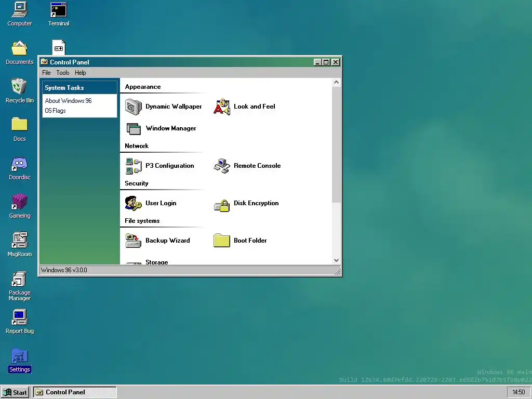
Task: Open the Help menu
Action: click(x=81, y=73)
